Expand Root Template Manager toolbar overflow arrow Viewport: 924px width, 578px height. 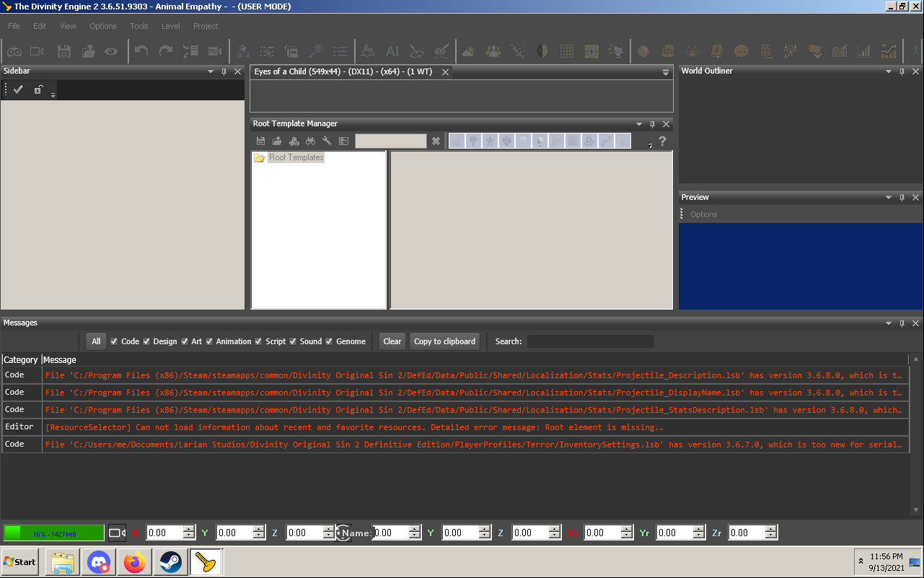click(x=650, y=145)
